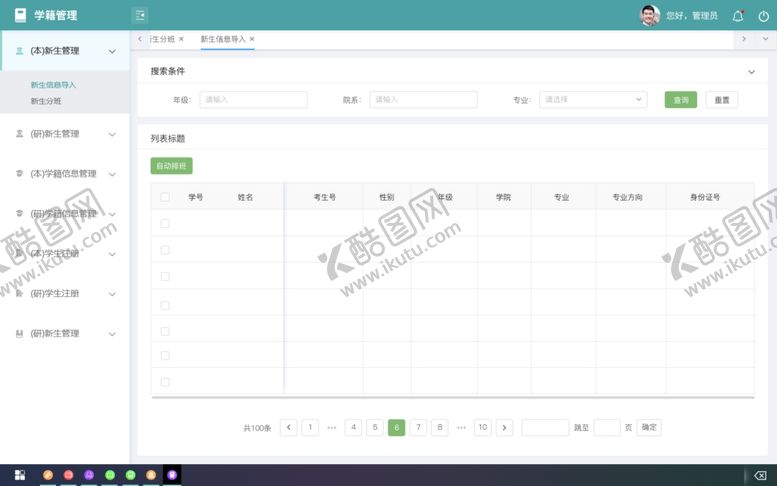Image resolution: width=777 pixels, height=486 pixels.
Task: Click the 考生号 column header
Action: pos(325,197)
